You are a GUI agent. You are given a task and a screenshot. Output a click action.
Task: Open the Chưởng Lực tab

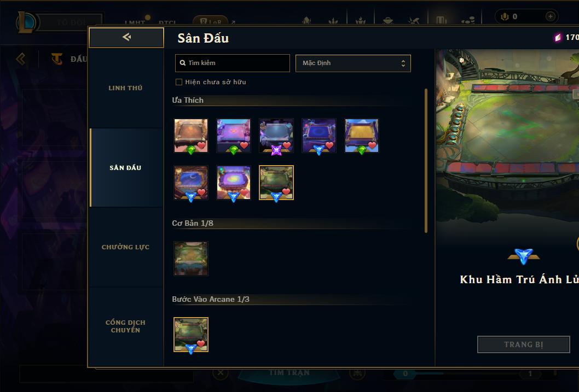tap(125, 247)
